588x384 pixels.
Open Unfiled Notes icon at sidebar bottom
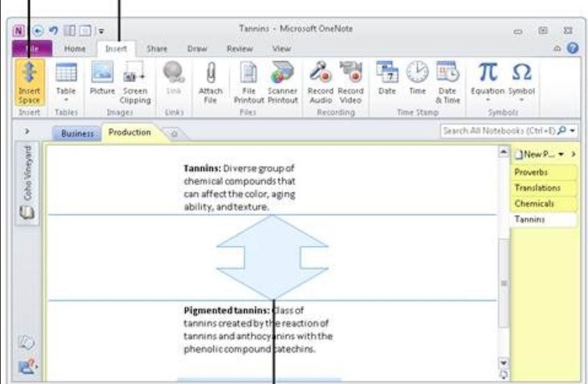(27, 343)
